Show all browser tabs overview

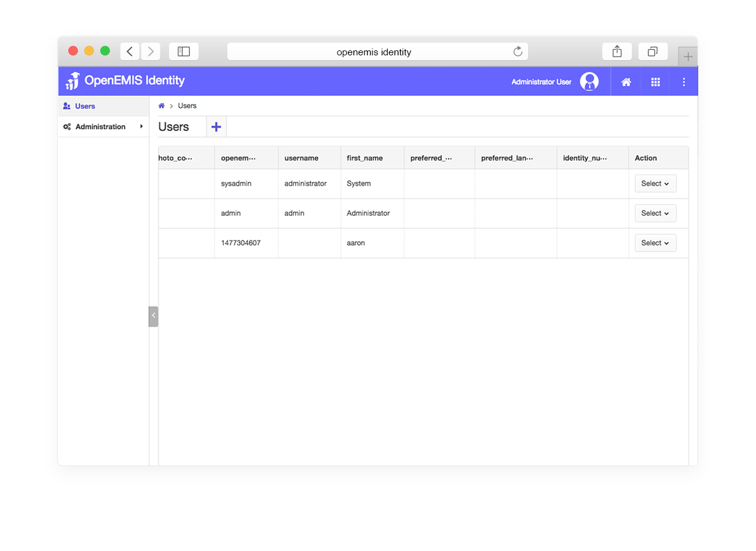coord(653,52)
